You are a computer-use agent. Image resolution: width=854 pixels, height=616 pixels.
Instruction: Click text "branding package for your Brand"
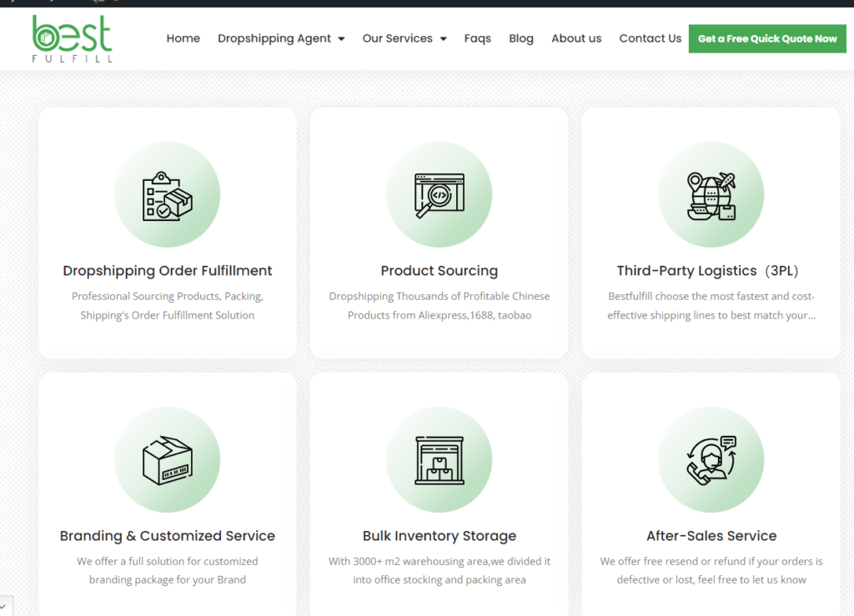pyautogui.click(x=167, y=579)
